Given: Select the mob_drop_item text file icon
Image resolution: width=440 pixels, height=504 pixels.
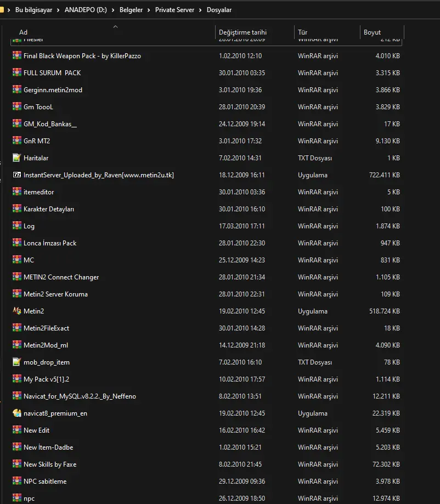Looking at the screenshot, I should tap(17, 362).
